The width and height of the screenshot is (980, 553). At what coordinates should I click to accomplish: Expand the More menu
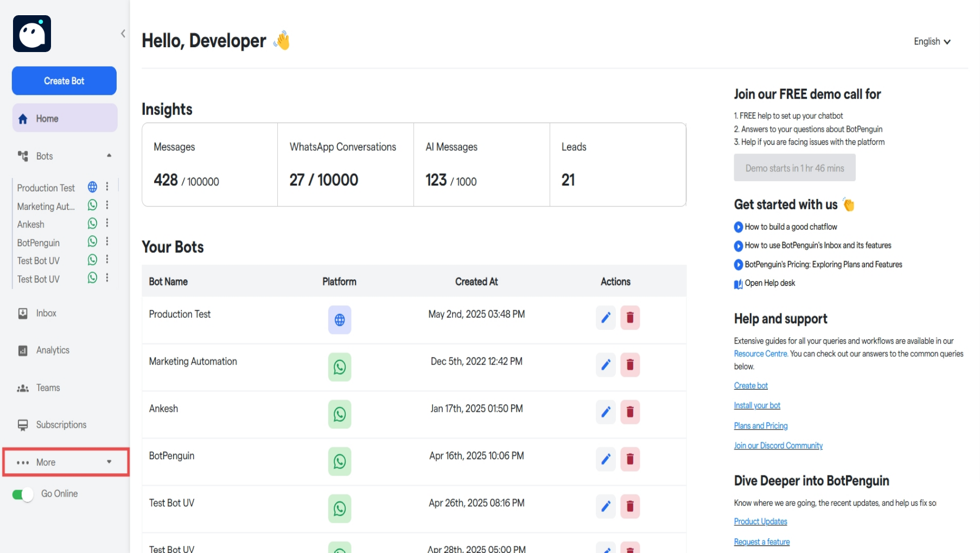[66, 462]
